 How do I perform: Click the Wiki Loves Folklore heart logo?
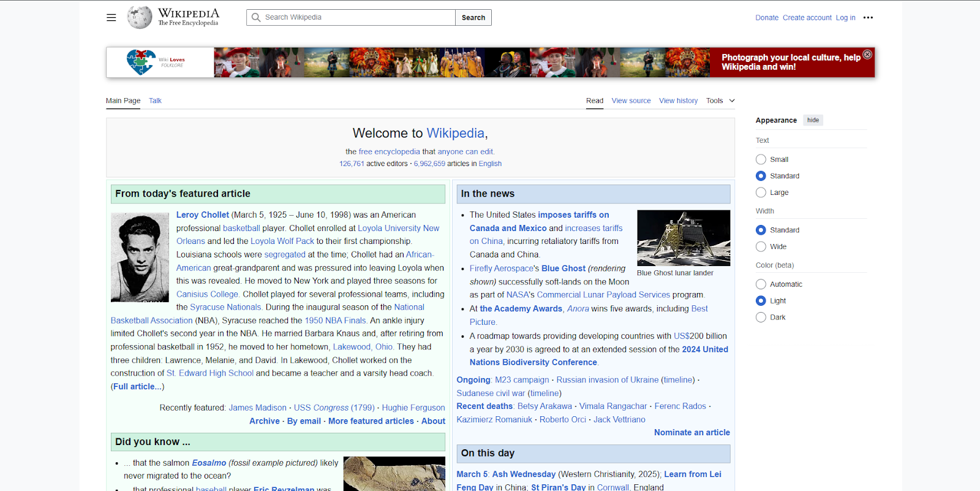(141, 62)
